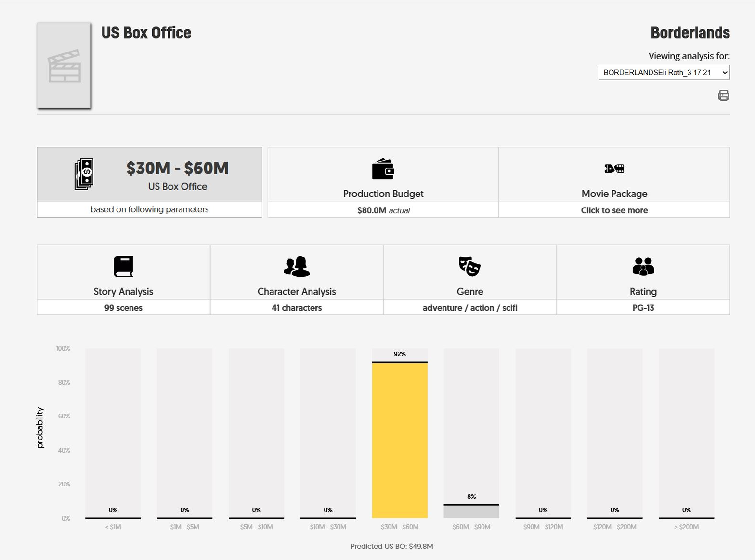Click 'based on following parameters' text
This screenshot has width=755, height=560.
click(x=150, y=209)
